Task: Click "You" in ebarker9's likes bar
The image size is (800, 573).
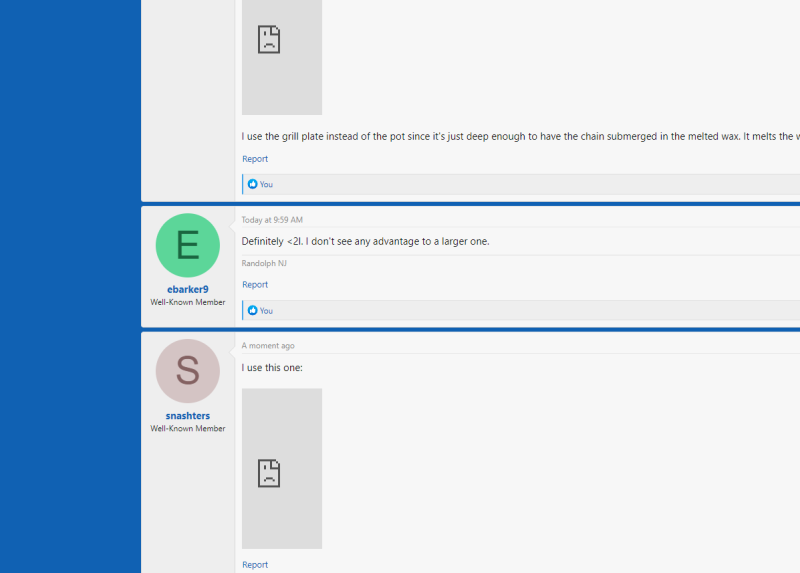Action: point(266,310)
